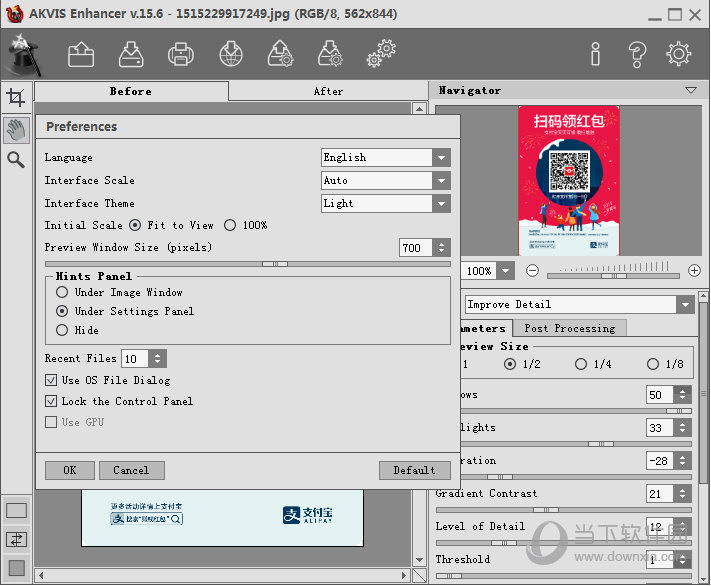Collapse the Navigator panel triangle
Screen dimensions: 711x586
pos(691,90)
